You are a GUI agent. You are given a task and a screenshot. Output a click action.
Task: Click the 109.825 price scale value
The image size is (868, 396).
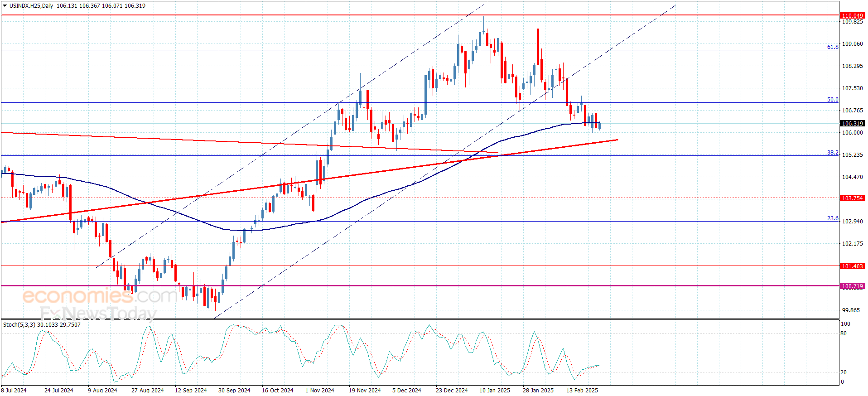tap(853, 22)
